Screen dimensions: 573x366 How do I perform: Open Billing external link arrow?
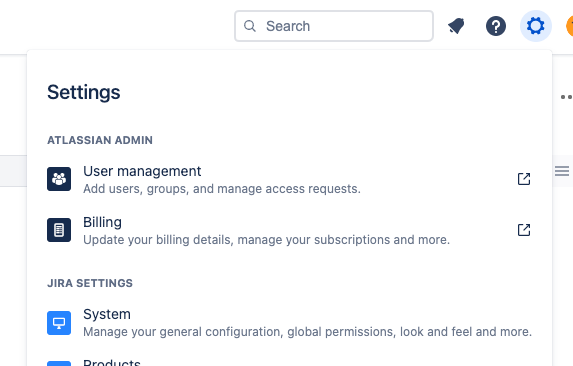(524, 230)
